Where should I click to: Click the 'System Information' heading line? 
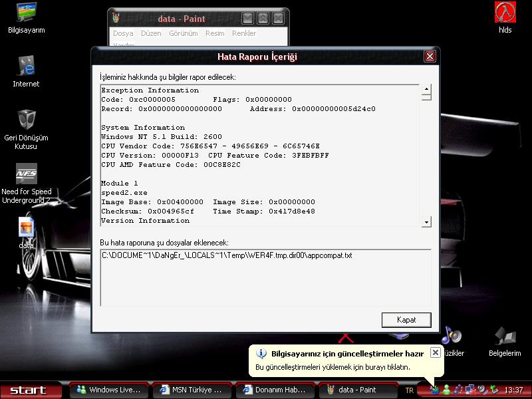[x=143, y=128]
